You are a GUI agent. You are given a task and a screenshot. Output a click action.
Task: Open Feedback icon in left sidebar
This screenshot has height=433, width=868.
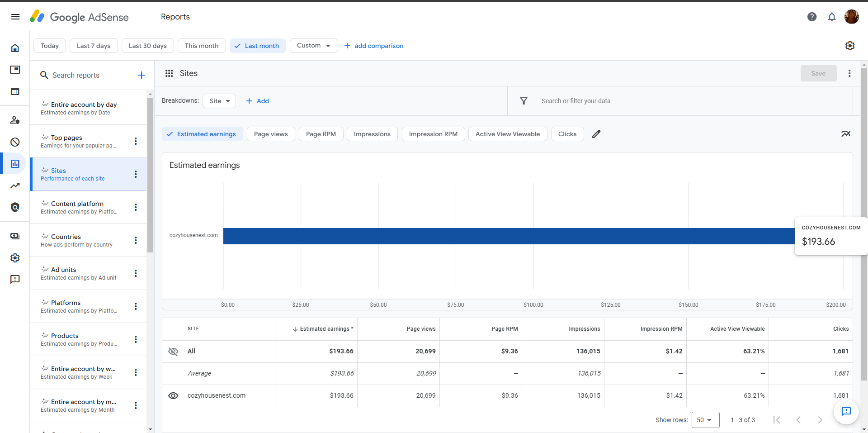tap(15, 280)
